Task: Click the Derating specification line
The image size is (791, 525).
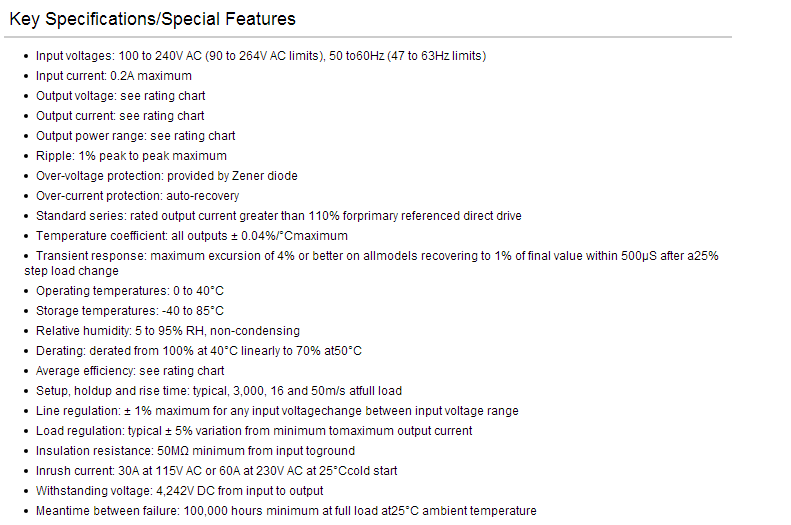Action: 199,351
